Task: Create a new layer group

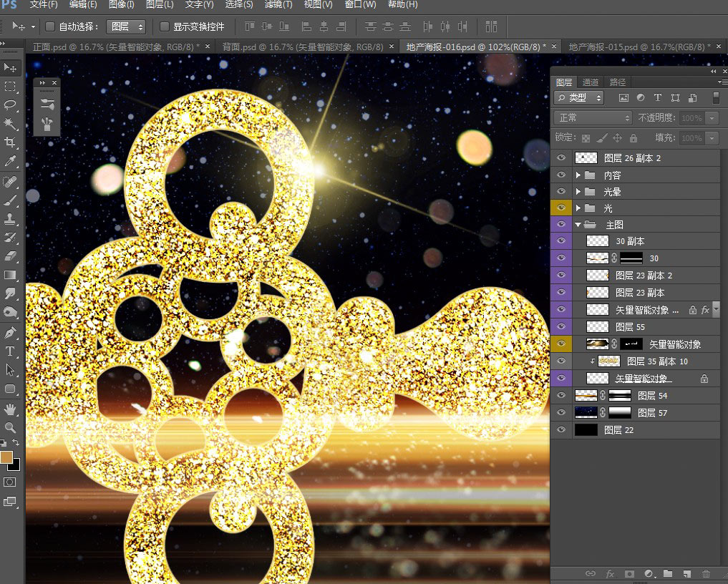Action: coord(668,573)
